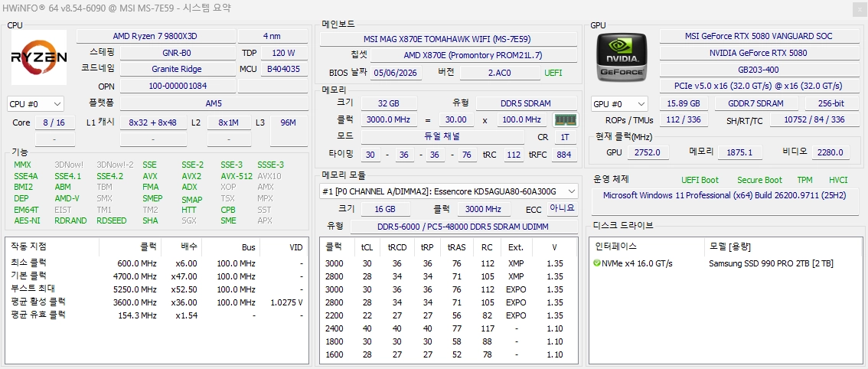
Task: Click the 32 GB memory size value
Action: click(x=388, y=103)
